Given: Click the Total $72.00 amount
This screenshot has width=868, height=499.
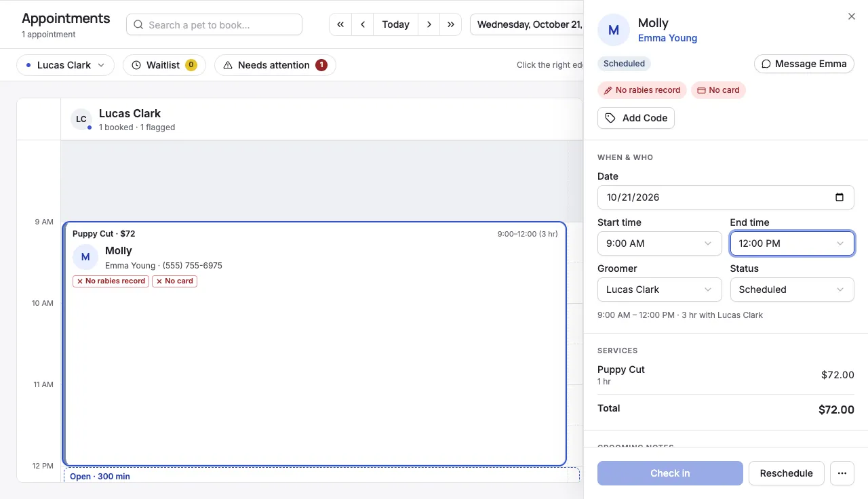Looking at the screenshot, I should [x=836, y=410].
